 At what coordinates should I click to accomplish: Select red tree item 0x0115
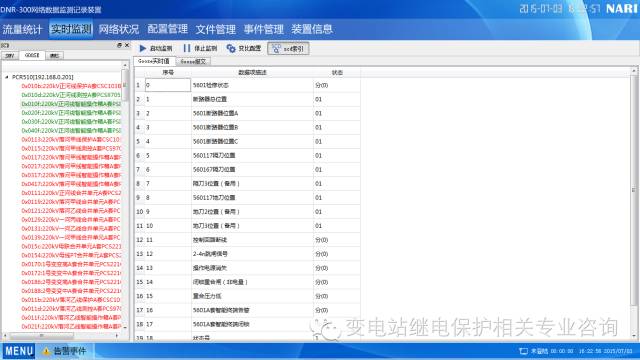click(71, 149)
